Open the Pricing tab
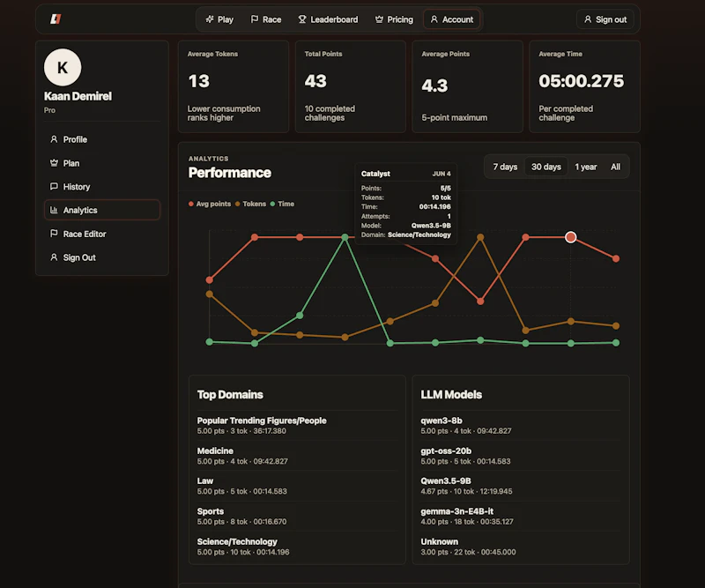 pyautogui.click(x=394, y=19)
